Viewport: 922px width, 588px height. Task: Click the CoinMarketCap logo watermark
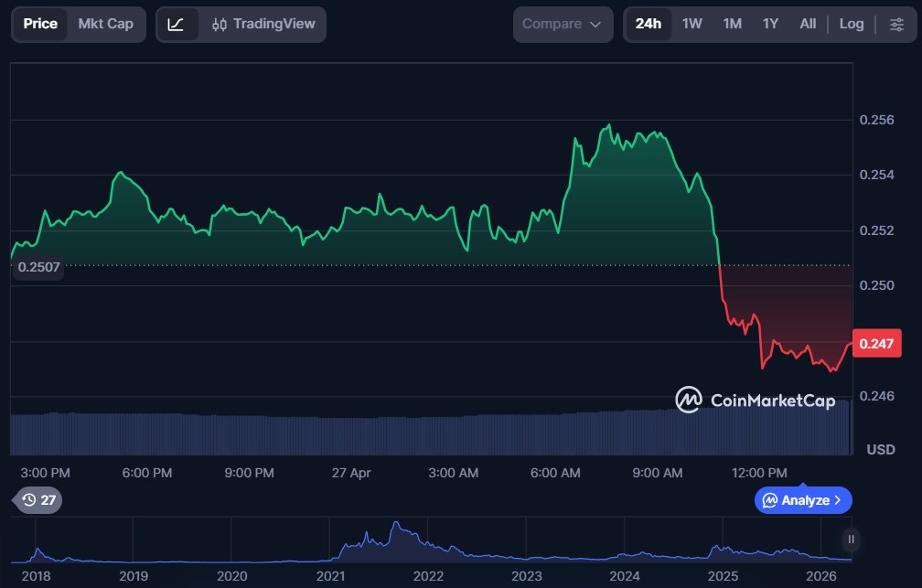click(x=755, y=401)
